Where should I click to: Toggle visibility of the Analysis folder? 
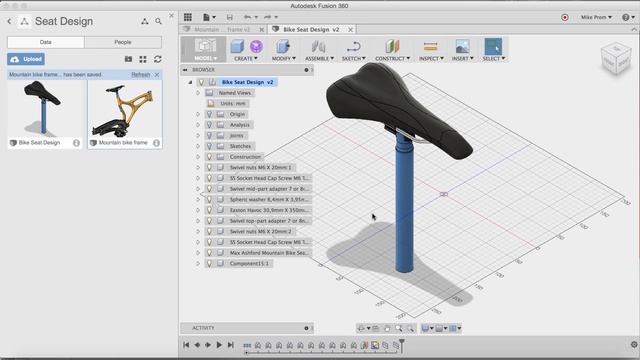209,125
